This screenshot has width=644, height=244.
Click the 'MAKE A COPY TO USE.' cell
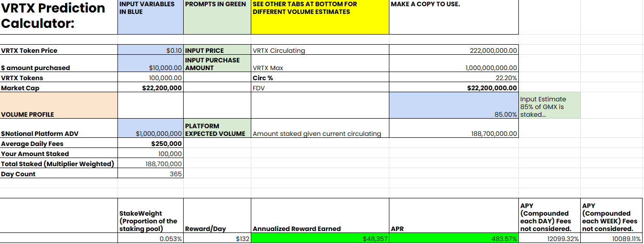(454, 17)
